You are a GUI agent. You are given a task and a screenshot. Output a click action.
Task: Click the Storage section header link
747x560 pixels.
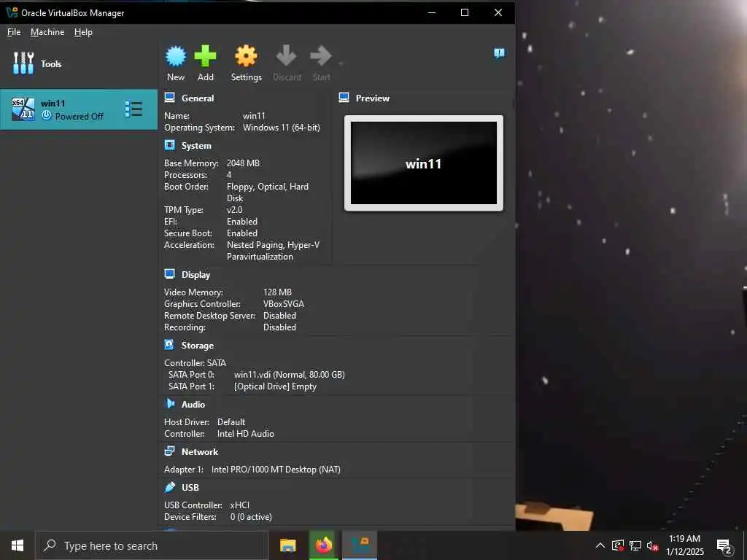coord(197,346)
